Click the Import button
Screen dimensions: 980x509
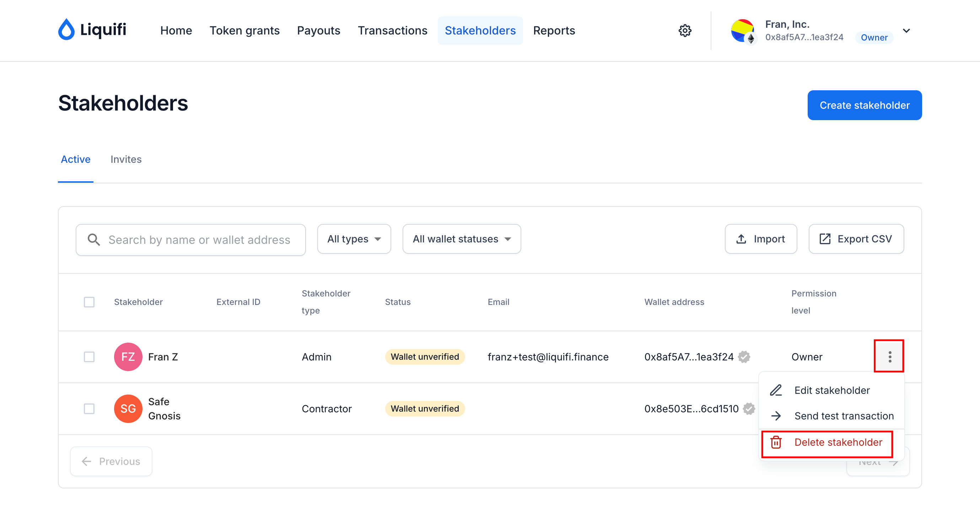pyautogui.click(x=760, y=239)
